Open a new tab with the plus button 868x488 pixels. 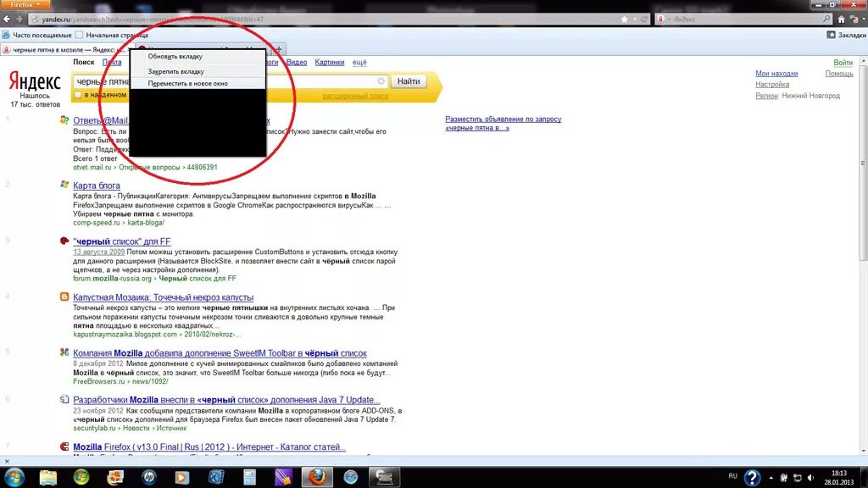278,49
